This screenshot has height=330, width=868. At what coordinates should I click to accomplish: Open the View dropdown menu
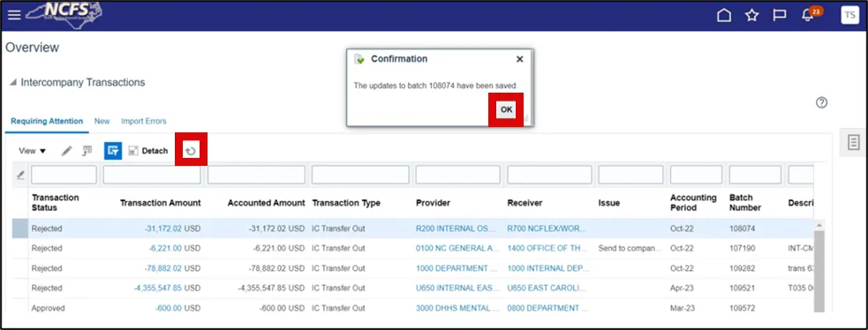coord(32,151)
